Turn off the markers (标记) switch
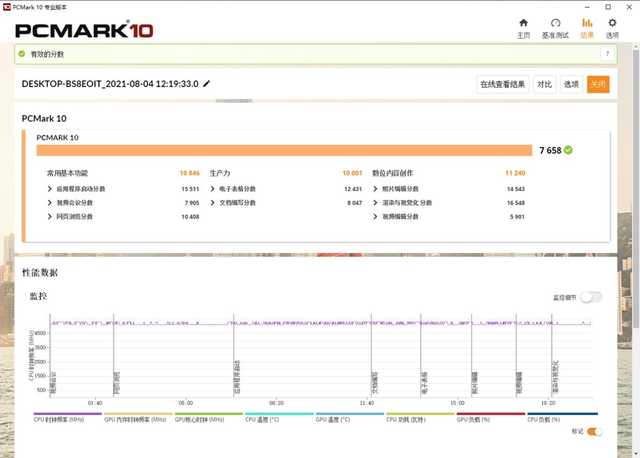Viewport: 640px width, 458px height. pyautogui.click(x=593, y=431)
